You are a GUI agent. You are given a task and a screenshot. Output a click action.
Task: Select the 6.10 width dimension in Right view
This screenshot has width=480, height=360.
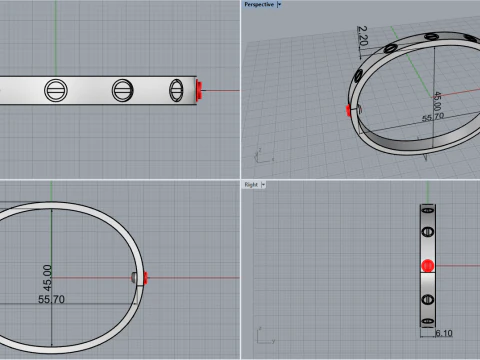(444, 333)
